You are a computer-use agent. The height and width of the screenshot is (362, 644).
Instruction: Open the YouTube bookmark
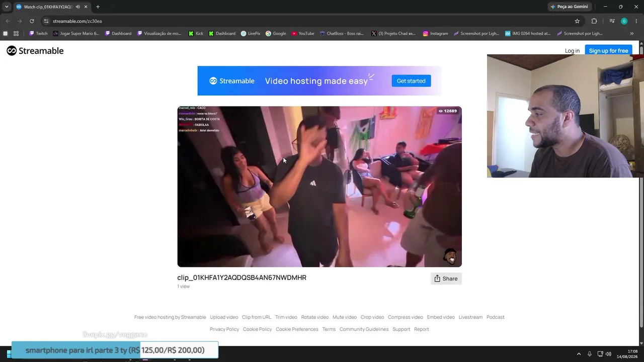pyautogui.click(x=303, y=34)
